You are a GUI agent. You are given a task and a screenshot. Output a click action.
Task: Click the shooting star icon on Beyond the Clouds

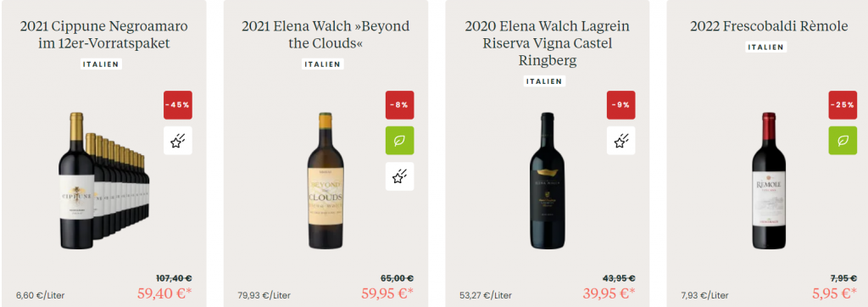pyautogui.click(x=400, y=176)
